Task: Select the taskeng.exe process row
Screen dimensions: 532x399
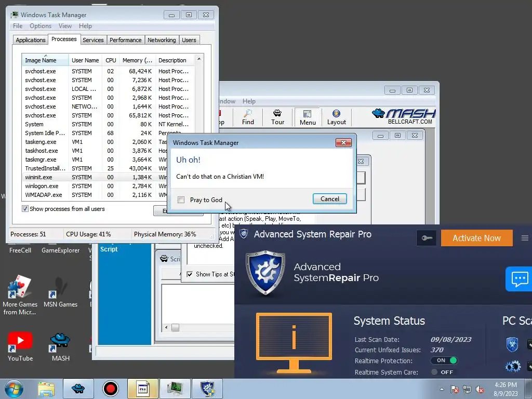Action: click(x=95, y=142)
